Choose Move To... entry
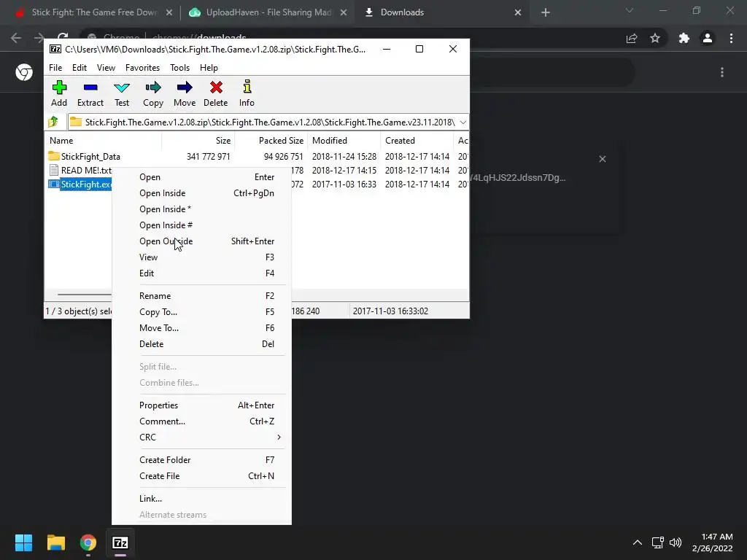 pos(201,328)
